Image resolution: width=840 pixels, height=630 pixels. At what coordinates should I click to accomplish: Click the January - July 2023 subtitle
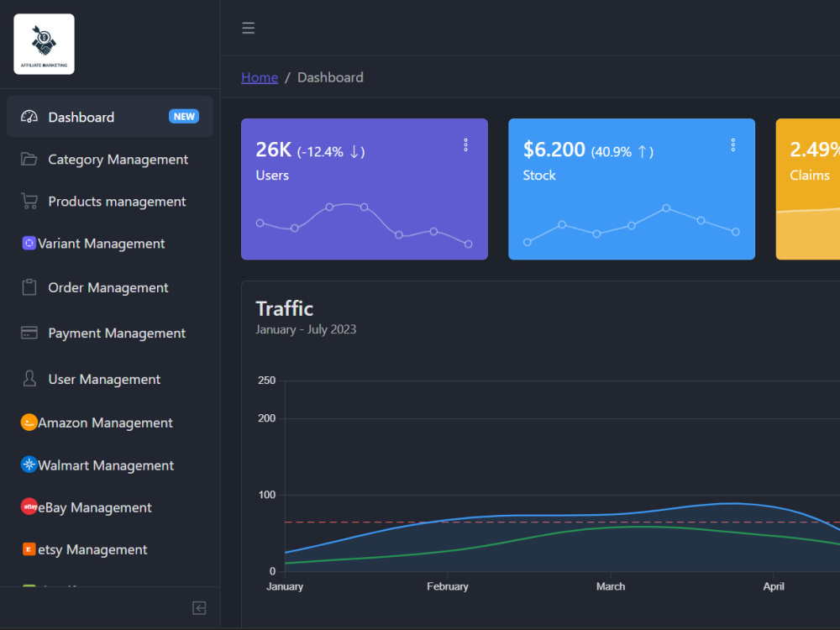click(306, 329)
